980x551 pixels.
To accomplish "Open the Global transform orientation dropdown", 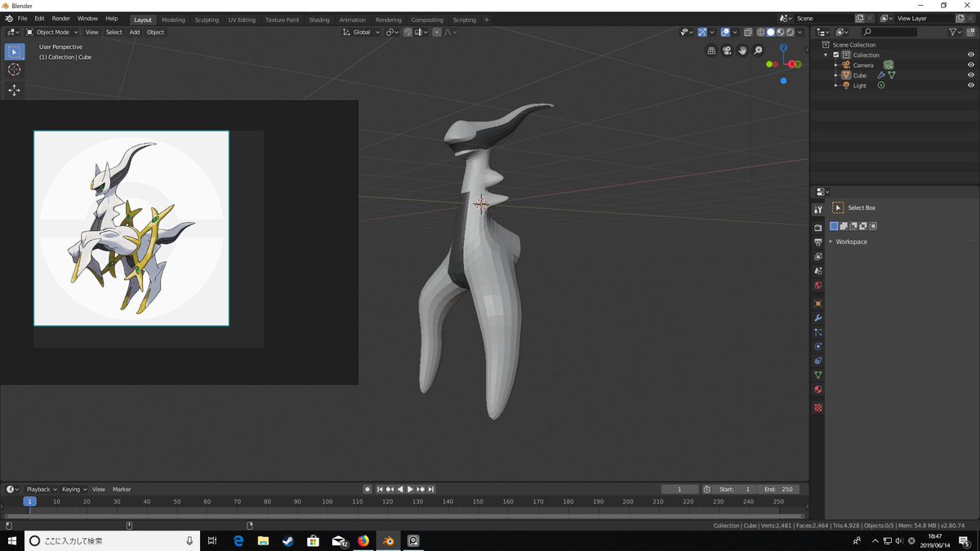I will click(361, 32).
